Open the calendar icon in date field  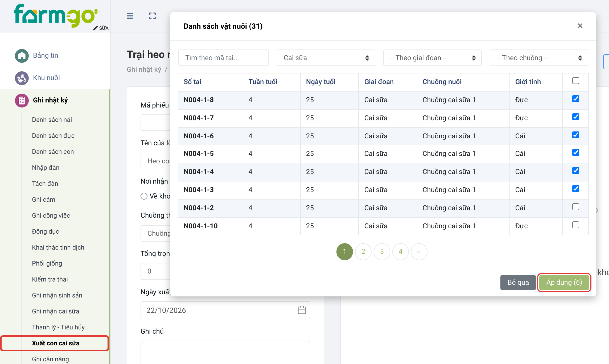point(302,310)
